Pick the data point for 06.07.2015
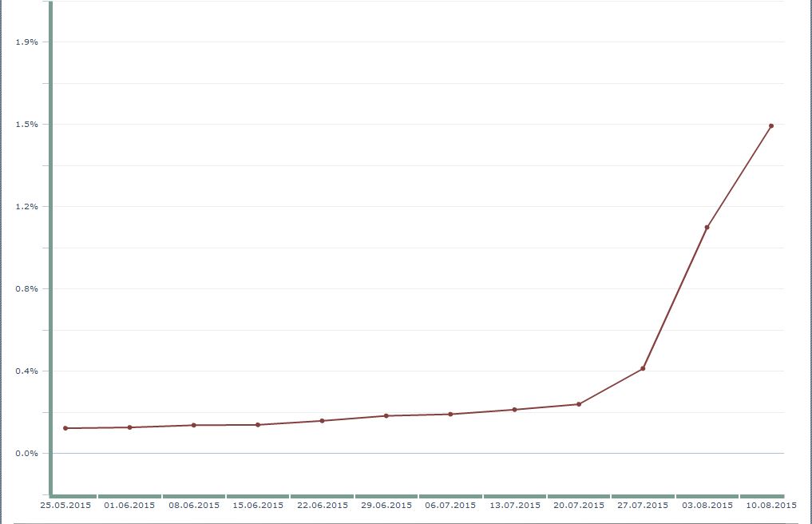Image resolution: width=812 pixels, height=524 pixels. (450, 415)
